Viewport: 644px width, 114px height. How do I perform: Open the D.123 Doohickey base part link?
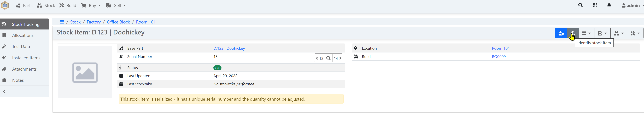click(x=229, y=48)
